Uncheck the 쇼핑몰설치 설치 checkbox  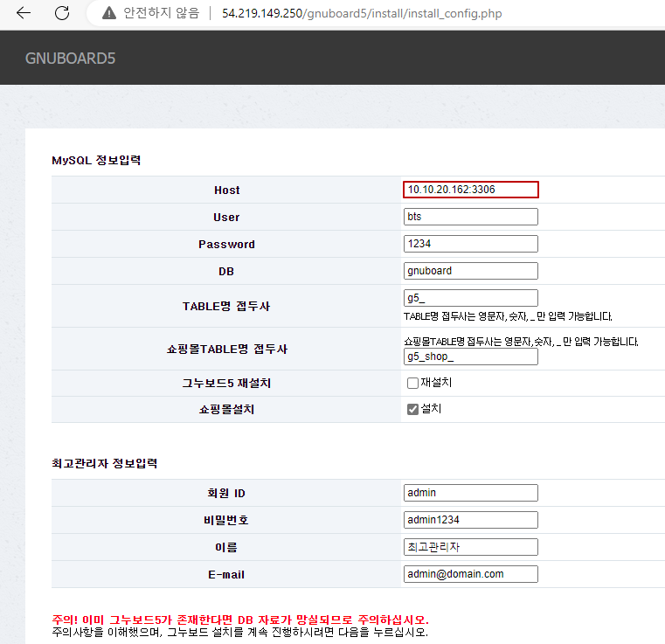pos(412,409)
